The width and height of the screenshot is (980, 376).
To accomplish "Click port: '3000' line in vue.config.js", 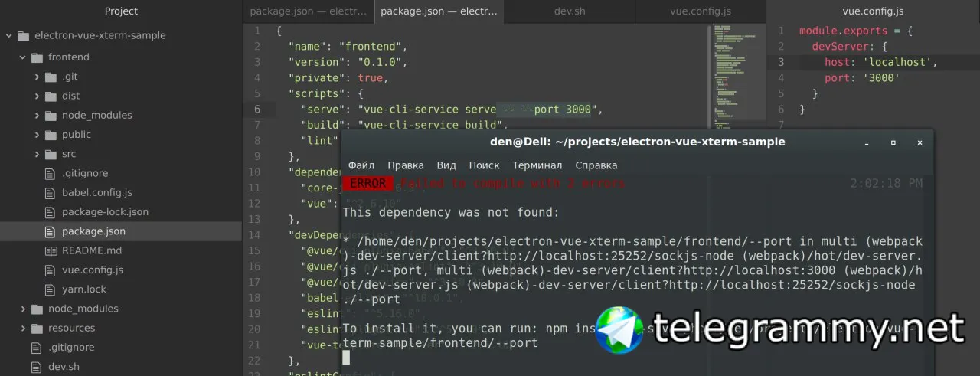I will click(x=862, y=78).
